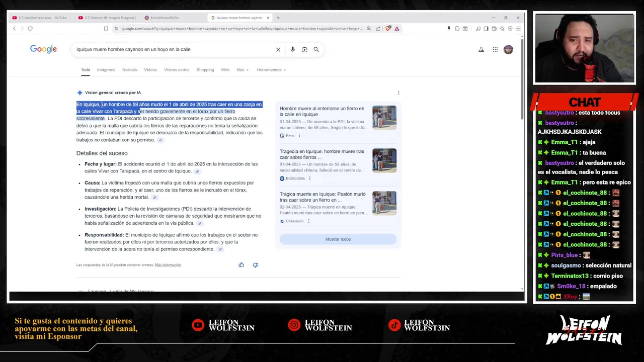Close the iquique search tab
This screenshot has width=644, height=362.
[x=268, y=18]
